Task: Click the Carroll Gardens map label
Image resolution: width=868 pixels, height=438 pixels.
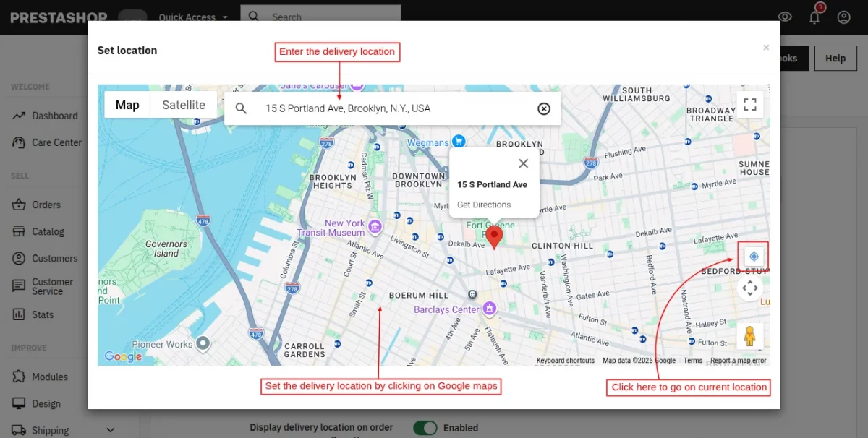Action: (x=305, y=351)
